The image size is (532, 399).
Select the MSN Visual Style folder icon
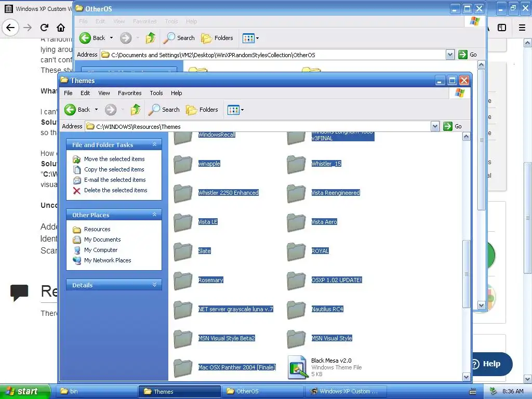[x=296, y=339]
